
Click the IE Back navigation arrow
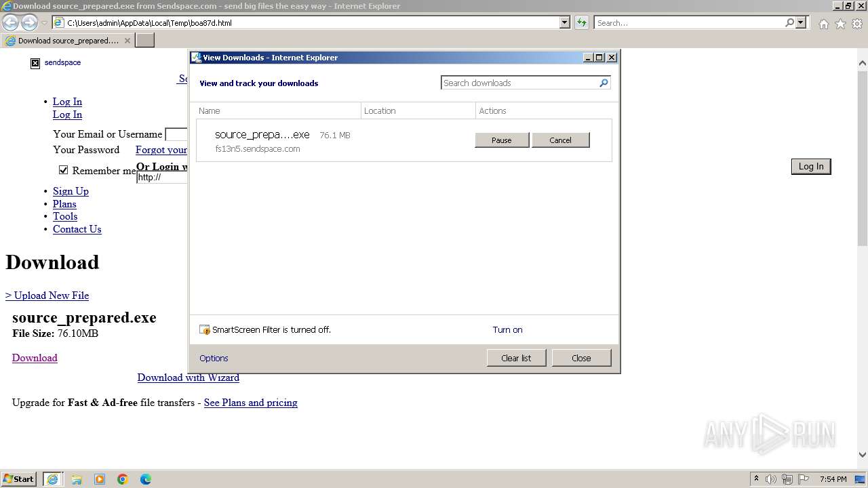[x=10, y=22]
